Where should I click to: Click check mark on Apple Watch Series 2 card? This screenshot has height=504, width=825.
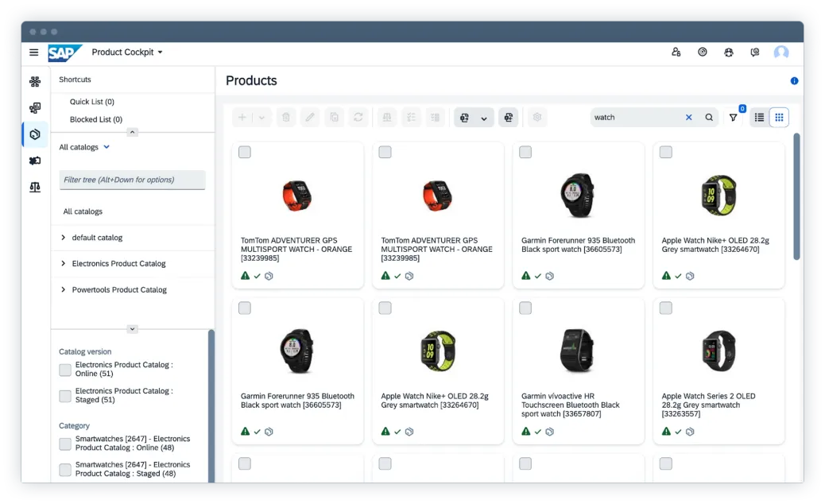pos(678,432)
